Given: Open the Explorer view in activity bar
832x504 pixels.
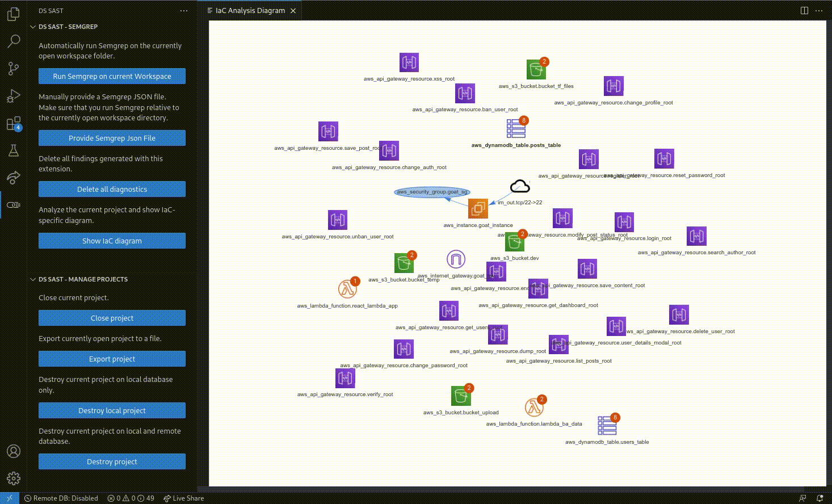Looking at the screenshot, I should click(14, 14).
